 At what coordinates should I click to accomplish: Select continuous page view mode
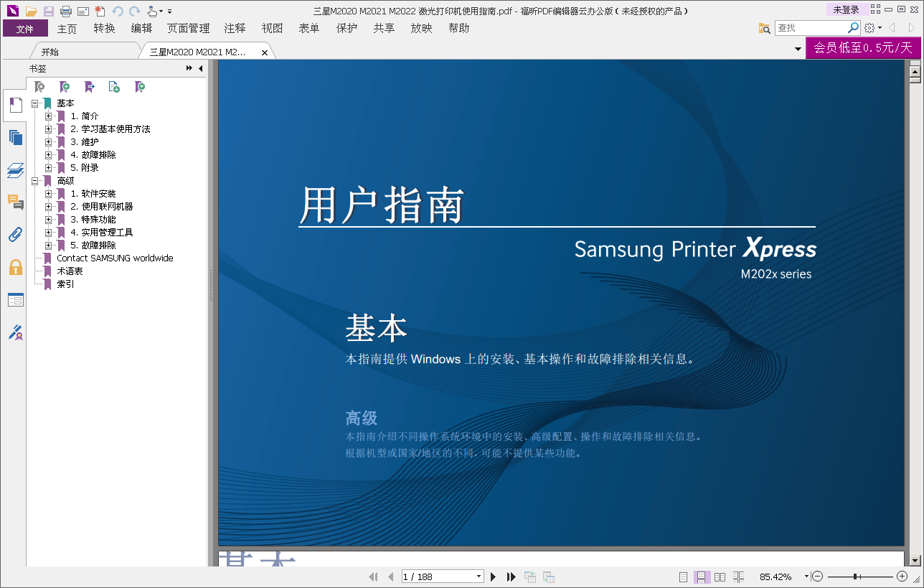(x=702, y=577)
